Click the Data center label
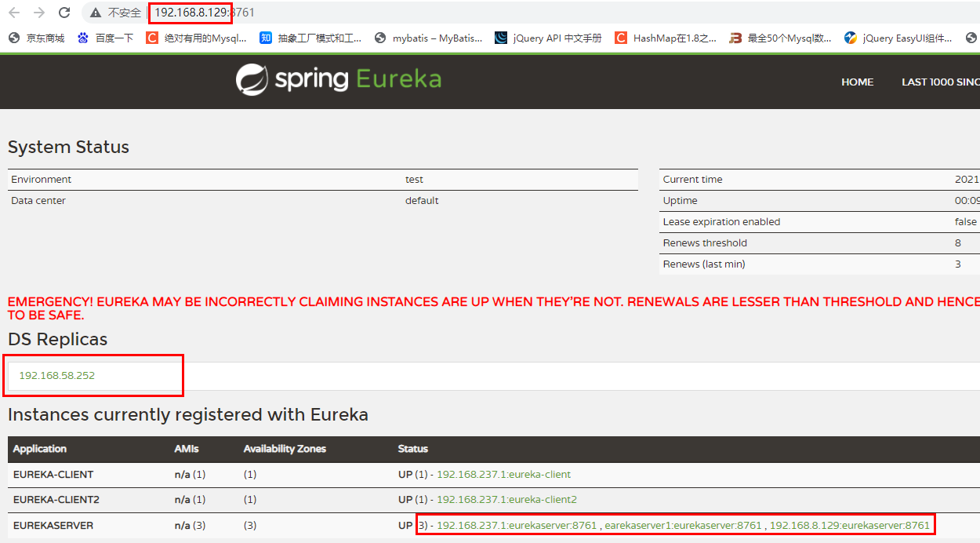This screenshot has width=980, height=543. pyautogui.click(x=38, y=200)
